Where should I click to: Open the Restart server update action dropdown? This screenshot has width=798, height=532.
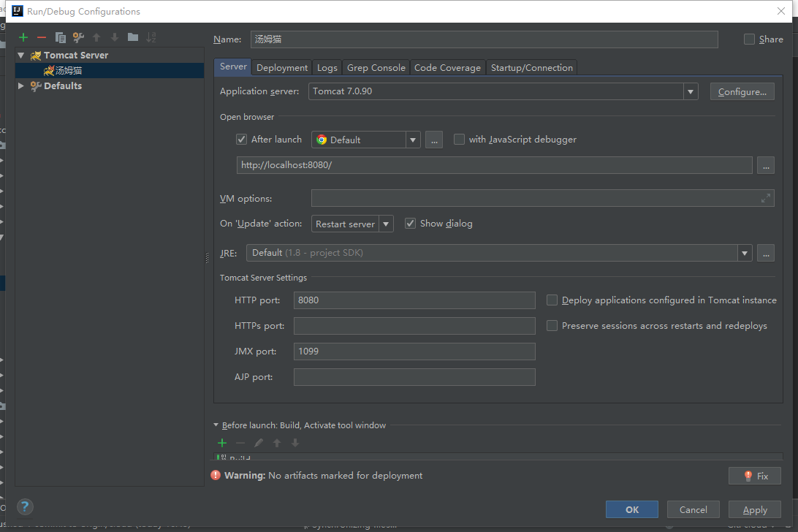pyautogui.click(x=386, y=224)
